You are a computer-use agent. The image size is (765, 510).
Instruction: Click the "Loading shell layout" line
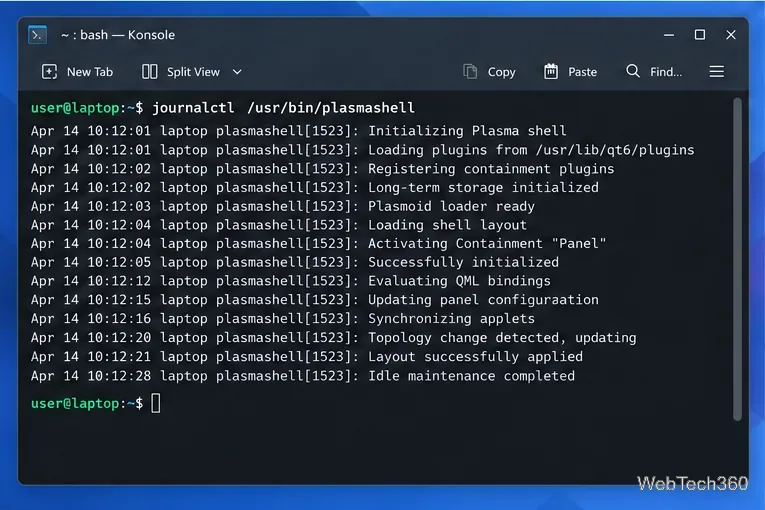[279, 225]
